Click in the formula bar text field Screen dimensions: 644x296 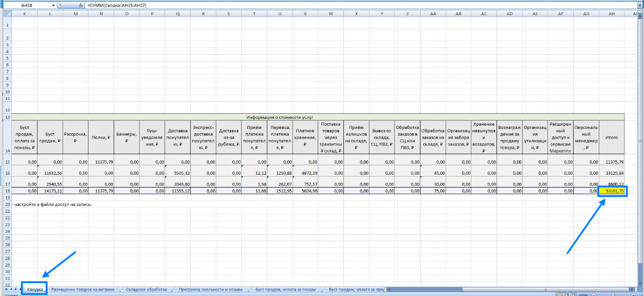point(333,5)
